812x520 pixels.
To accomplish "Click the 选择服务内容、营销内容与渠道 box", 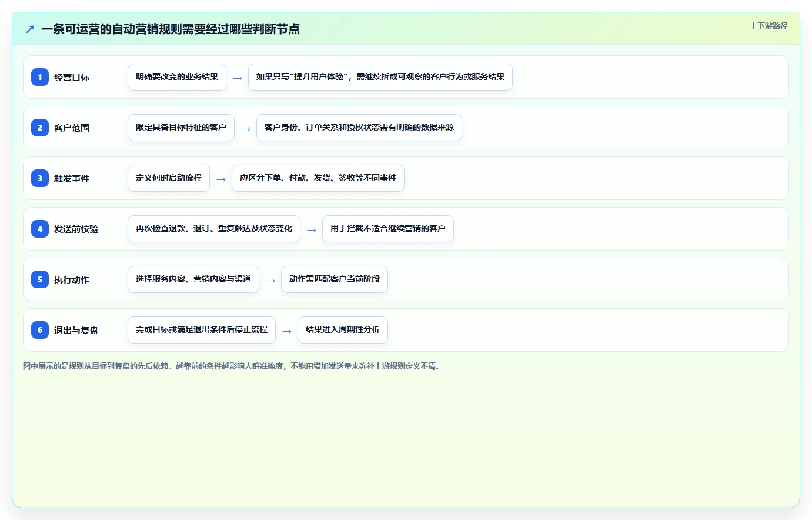I will point(193,279).
